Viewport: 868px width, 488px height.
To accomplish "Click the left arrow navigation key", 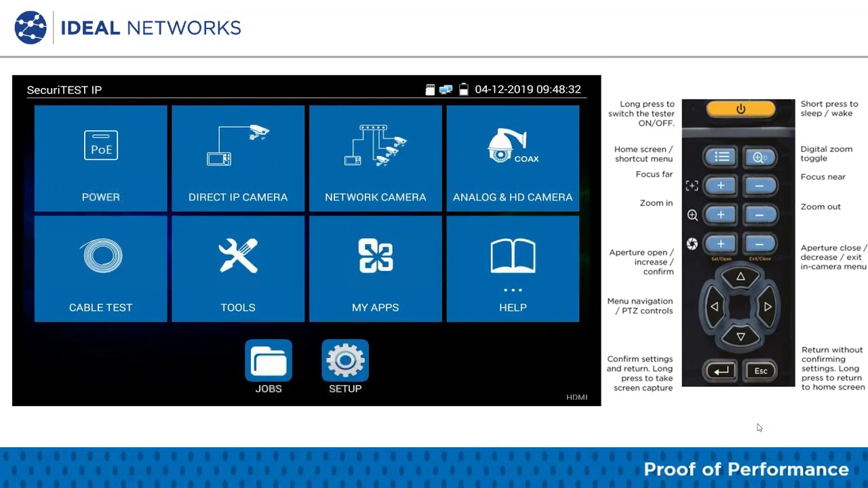I will [713, 307].
